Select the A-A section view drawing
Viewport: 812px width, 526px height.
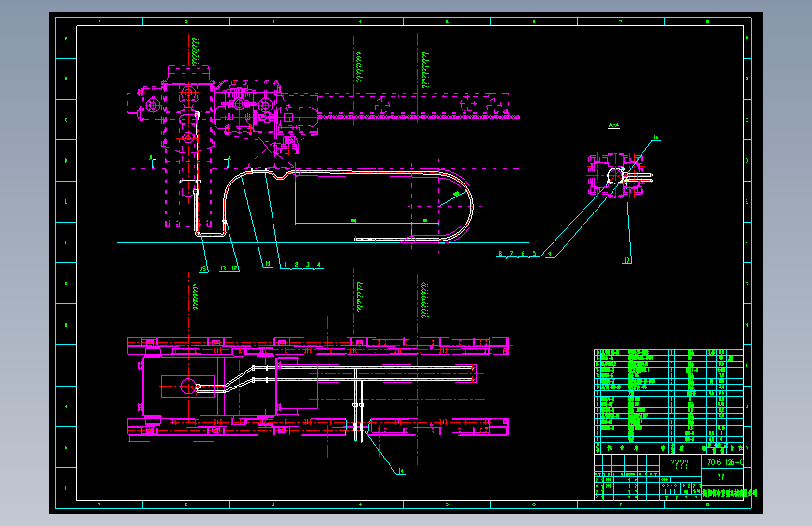(619, 175)
